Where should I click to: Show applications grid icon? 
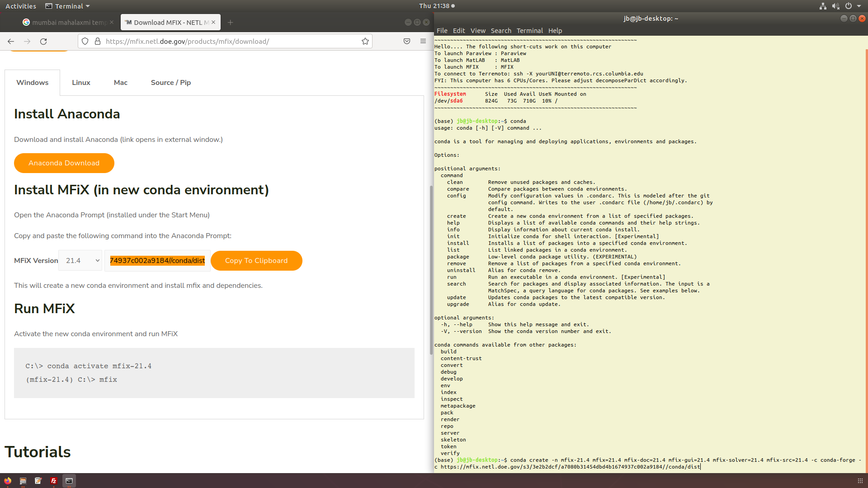(860, 481)
